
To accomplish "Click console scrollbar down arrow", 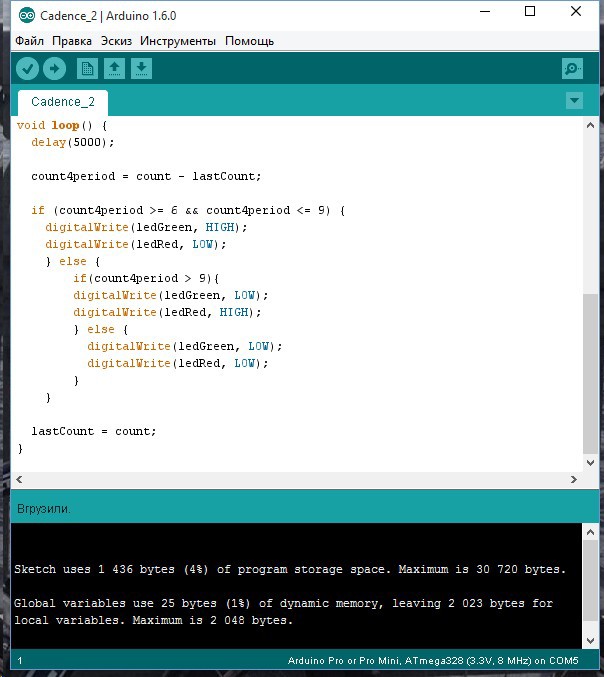I will pyautogui.click(x=590, y=640).
